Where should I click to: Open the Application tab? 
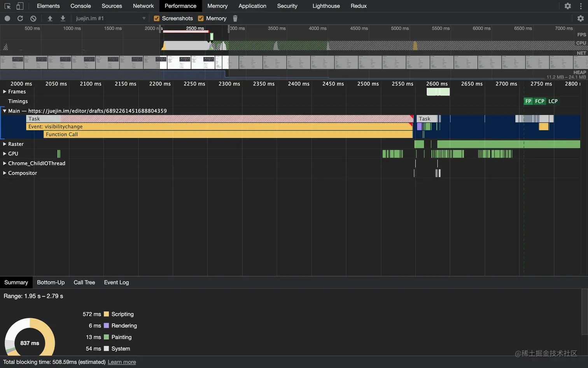coord(252,6)
